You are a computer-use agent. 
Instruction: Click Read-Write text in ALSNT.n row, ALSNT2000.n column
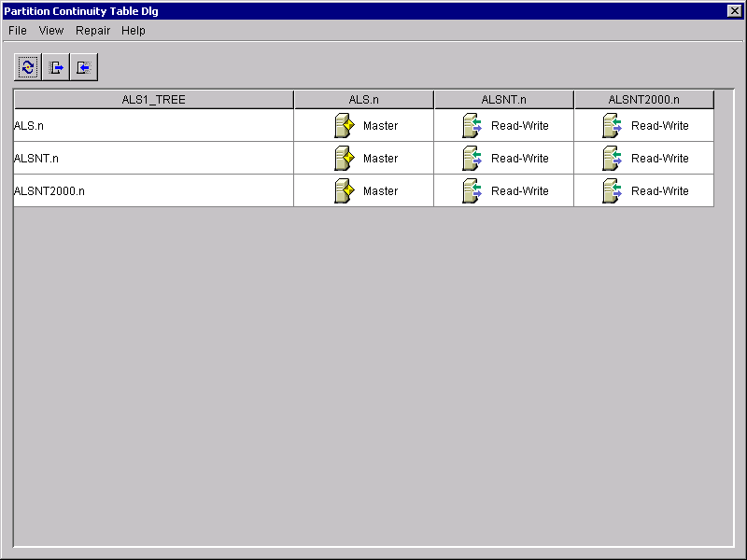coord(660,158)
